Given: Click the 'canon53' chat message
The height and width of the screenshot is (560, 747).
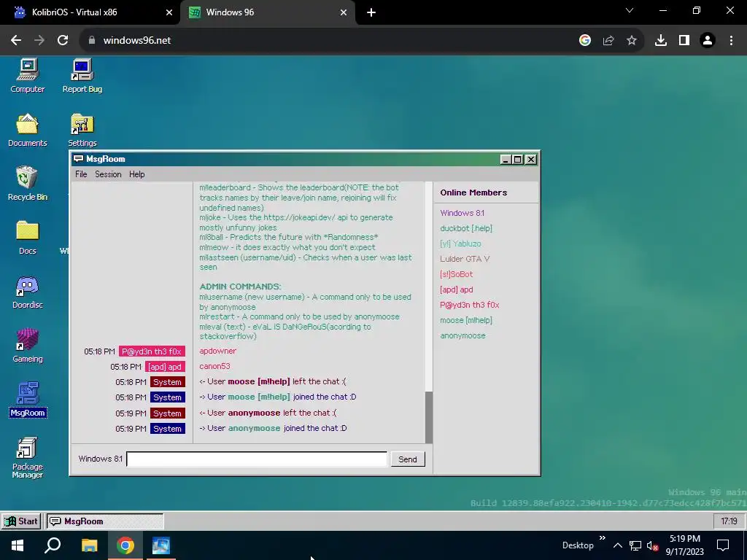Looking at the screenshot, I should coord(214,366).
